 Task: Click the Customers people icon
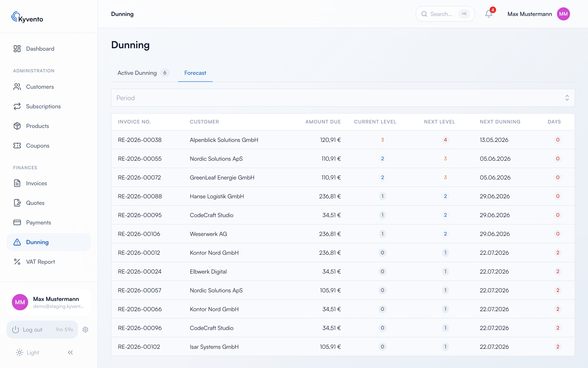[17, 87]
